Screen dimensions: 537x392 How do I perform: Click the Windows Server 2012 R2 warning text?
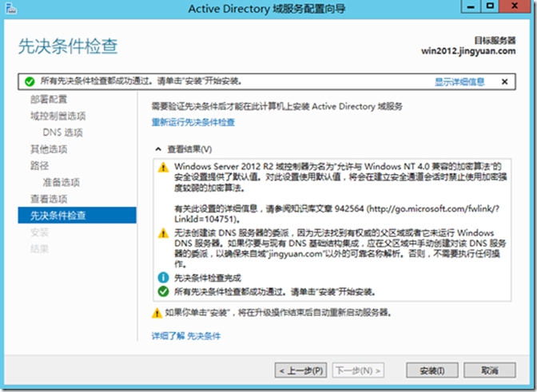340,192
